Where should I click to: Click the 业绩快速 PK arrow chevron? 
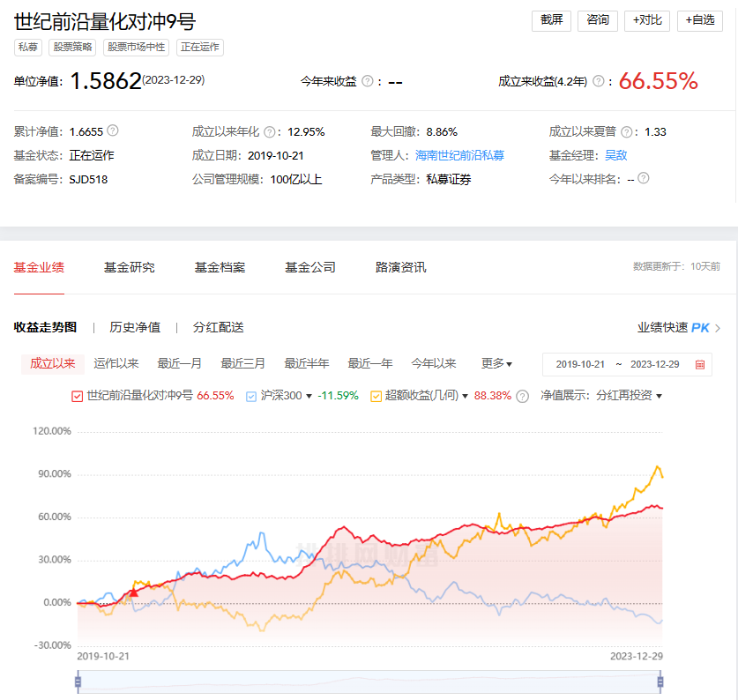(718, 328)
